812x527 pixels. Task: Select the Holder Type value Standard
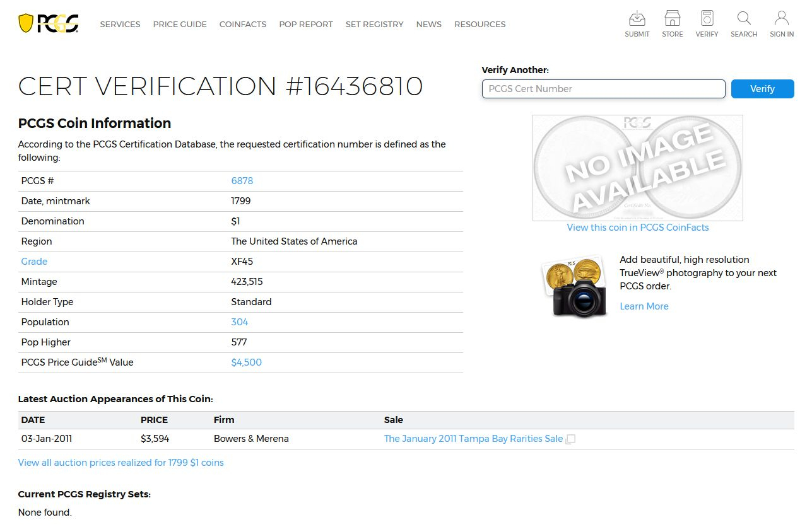(x=251, y=302)
